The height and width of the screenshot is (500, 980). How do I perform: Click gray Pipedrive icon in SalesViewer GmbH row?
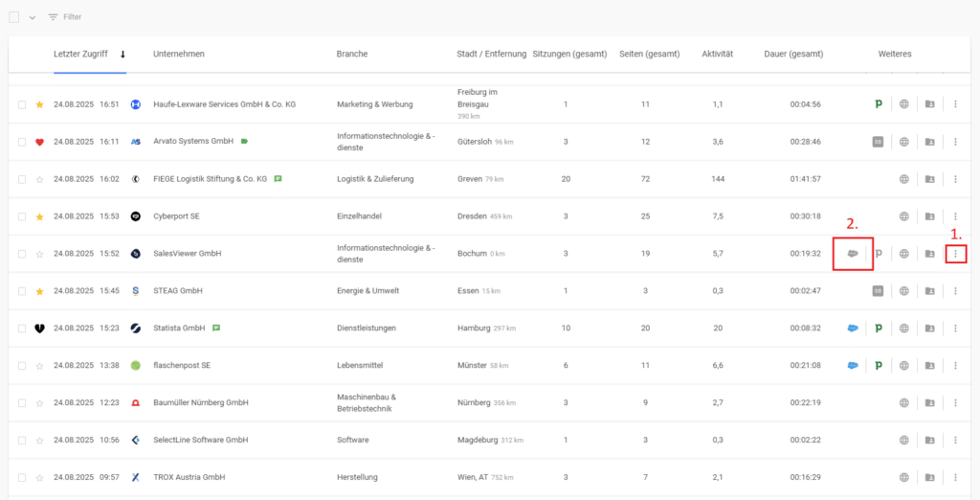tap(879, 254)
